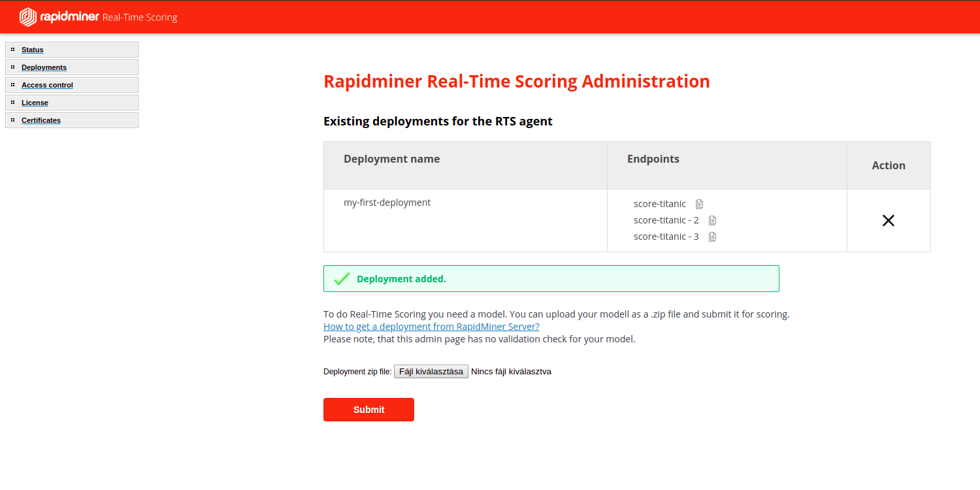980x490 pixels.
Task: Go to Deployments in the sidebar
Action: 44,67
